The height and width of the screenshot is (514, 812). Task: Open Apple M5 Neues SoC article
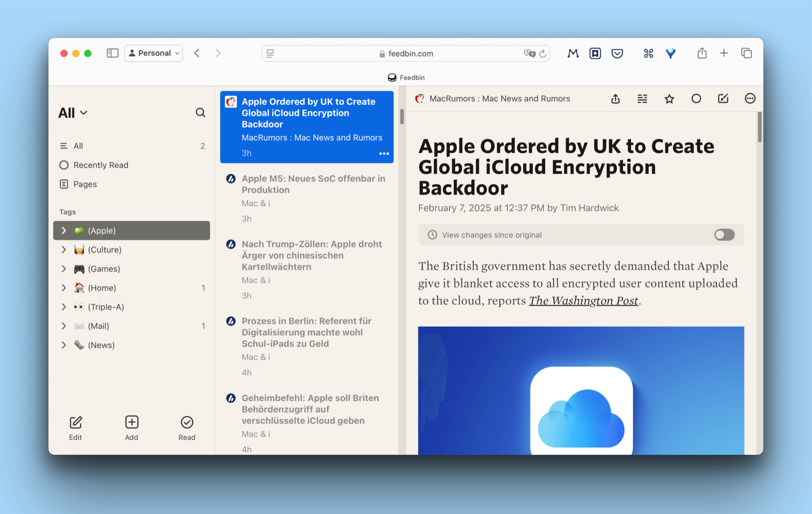coord(307,198)
